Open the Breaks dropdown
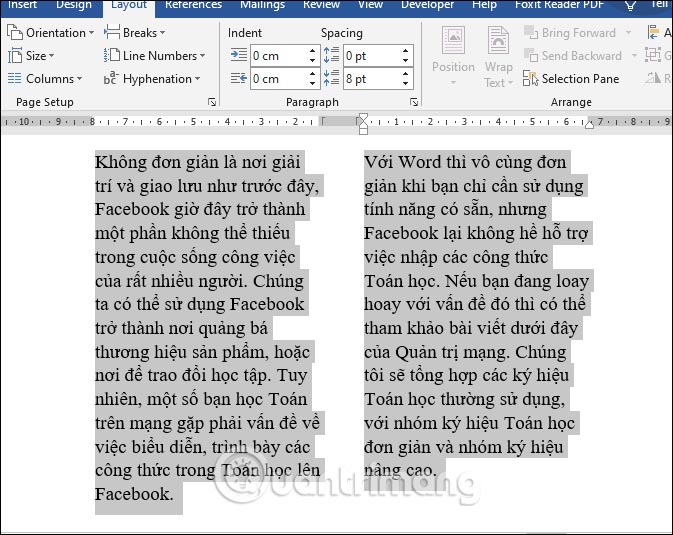Viewport: 673px width, 535px height. pyautogui.click(x=134, y=33)
